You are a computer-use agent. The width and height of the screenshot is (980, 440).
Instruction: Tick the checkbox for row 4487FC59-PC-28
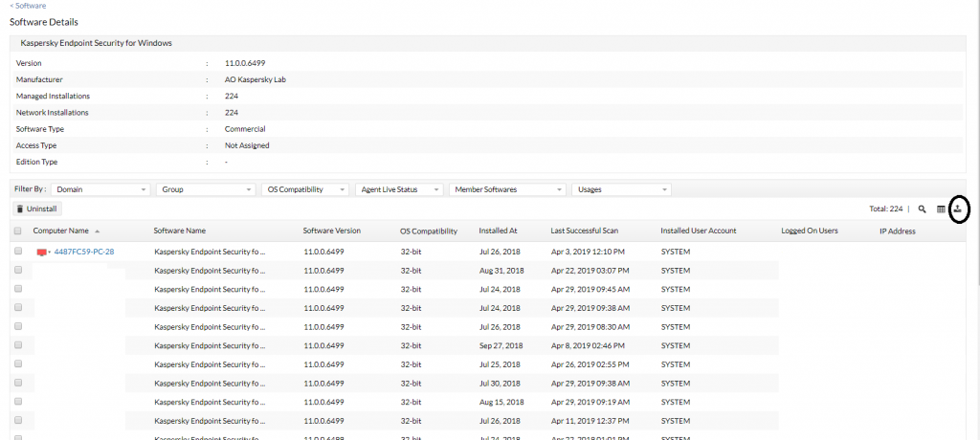coord(18,252)
